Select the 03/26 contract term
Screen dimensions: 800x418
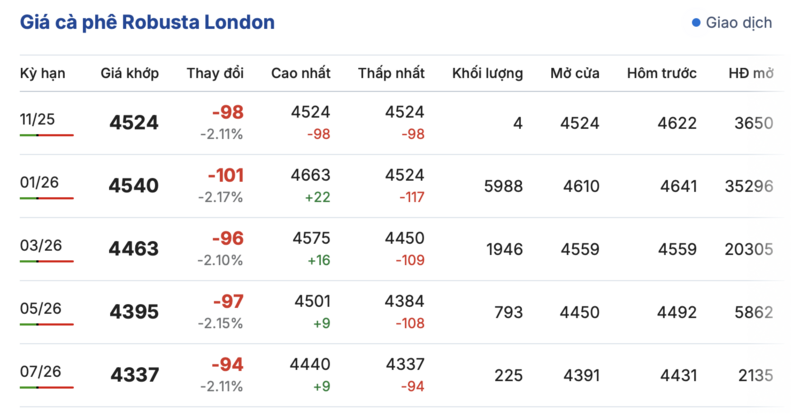coord(38,246)
